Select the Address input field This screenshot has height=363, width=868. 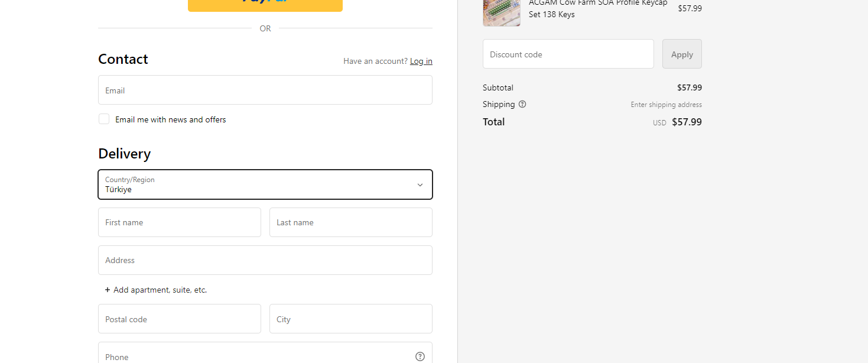click(x=265, y=260)
